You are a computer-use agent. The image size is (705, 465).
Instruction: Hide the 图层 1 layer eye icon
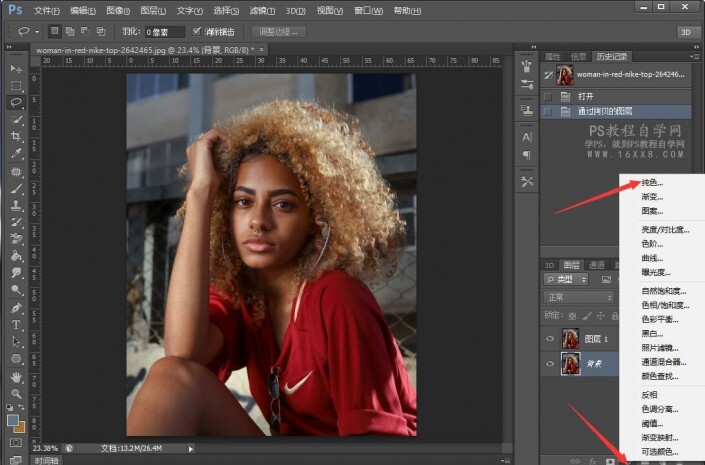click(x=551, y=338)
